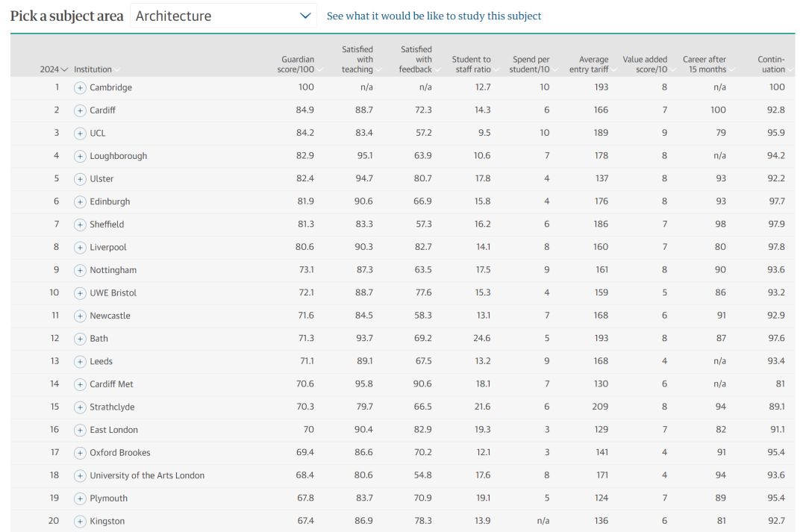Click the Edinburgh institution name
806x532 pixels.
tap(110, 201)
